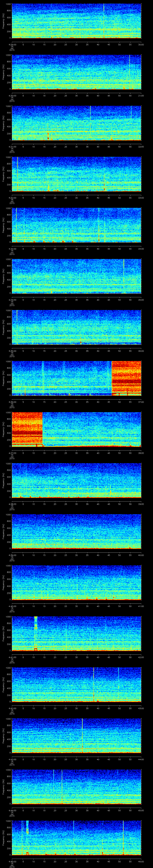Image resolution: width=153 pixels, height=868 pixels.
Task: Select the spectrogram panel starting at 4:44:00
Action: pos(76,786)
